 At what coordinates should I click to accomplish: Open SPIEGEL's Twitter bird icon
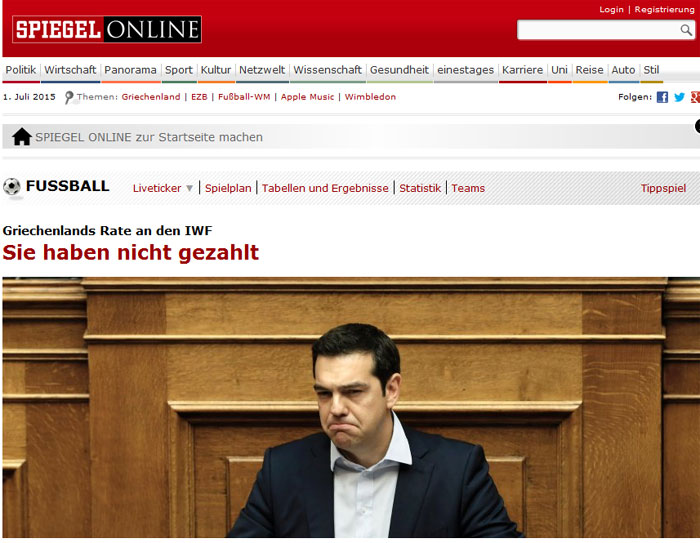[679, 97]
